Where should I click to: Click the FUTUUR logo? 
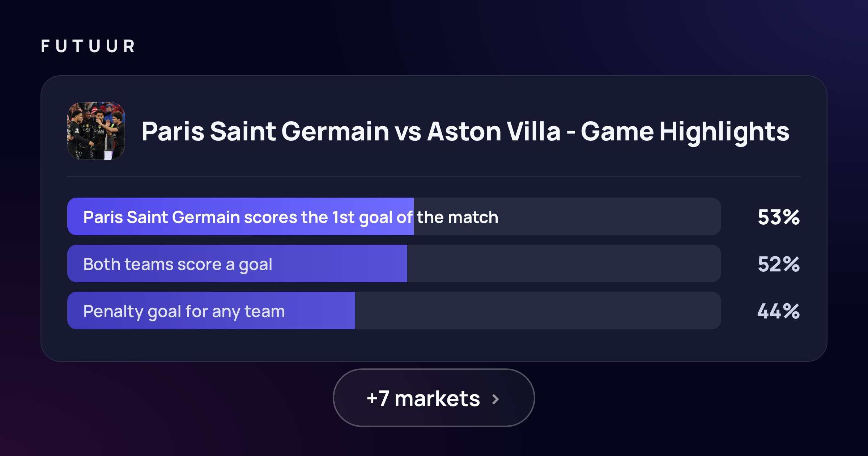pyautogui.click(x=88, y=46)
